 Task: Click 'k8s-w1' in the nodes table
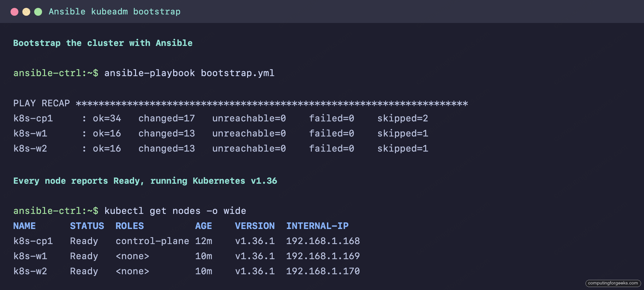click(x=30, y=256)
